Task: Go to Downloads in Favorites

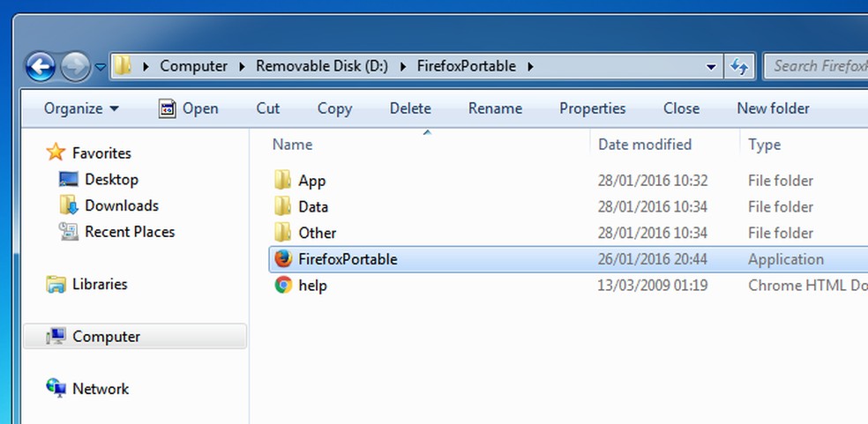Action: [121, 205]
